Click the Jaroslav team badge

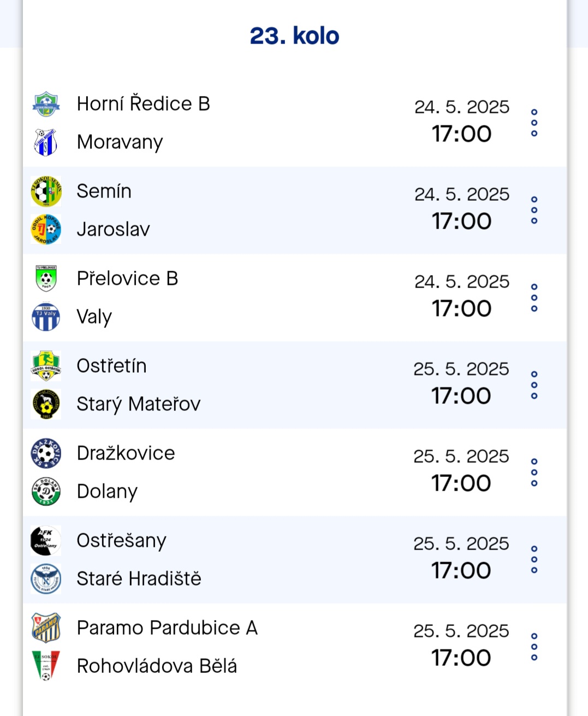(x=46, y=229)
